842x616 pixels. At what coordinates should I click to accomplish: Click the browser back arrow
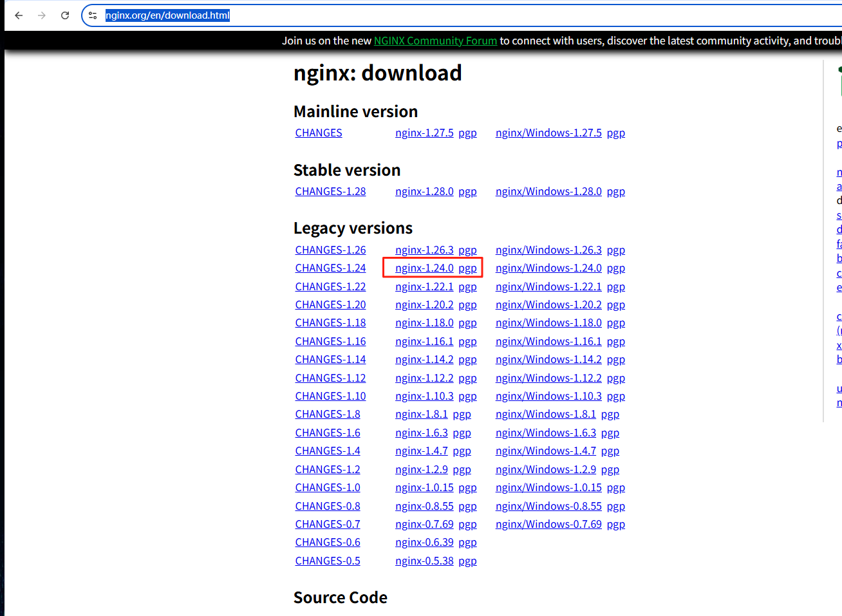[x=19, y=15]
